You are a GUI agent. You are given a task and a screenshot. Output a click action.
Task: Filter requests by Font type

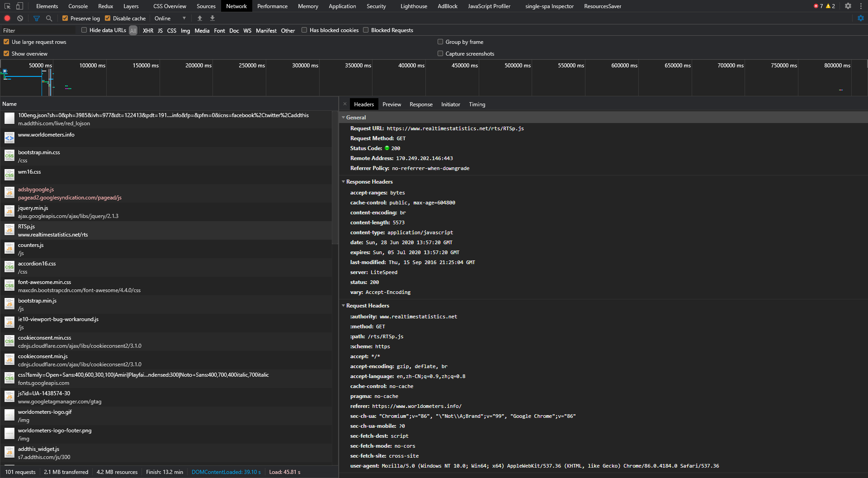coord(219,31)
